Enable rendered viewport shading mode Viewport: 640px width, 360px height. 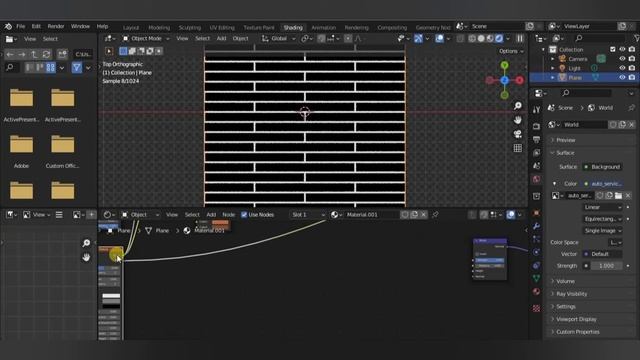(499, 38)
